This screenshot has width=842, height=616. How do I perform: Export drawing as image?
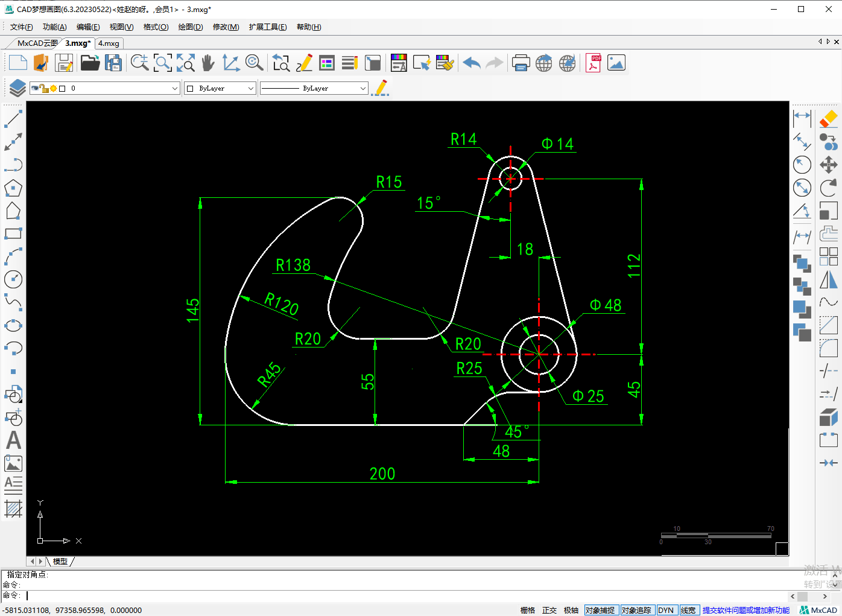click(x=616, y=63)
